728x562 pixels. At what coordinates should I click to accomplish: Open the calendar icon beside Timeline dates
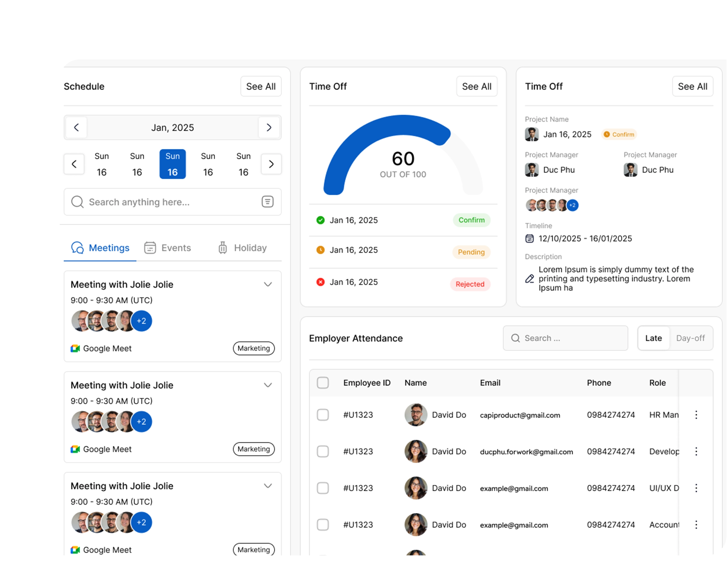point(530,238)
